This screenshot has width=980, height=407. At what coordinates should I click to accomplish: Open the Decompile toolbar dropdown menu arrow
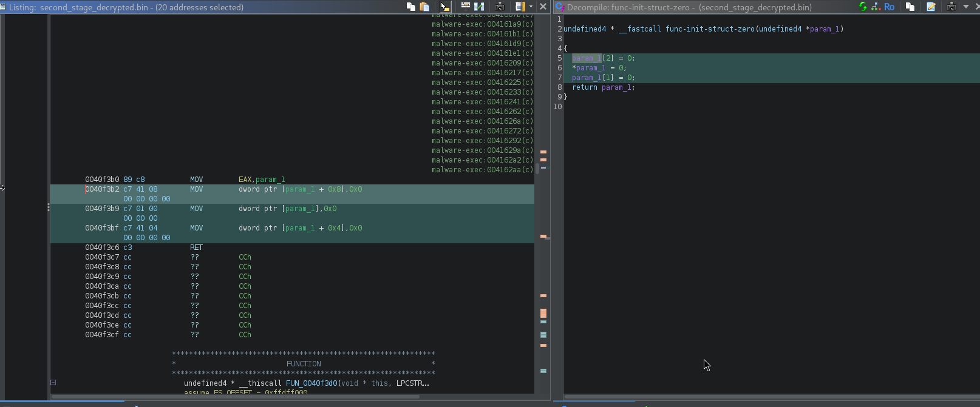966,7
